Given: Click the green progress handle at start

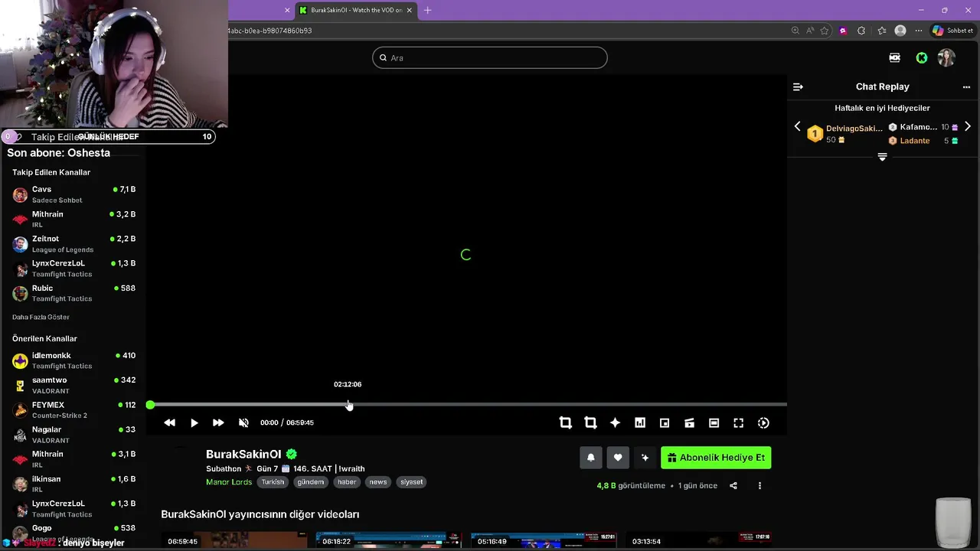Looking at the screenshot, I should (x=150, y=404).
